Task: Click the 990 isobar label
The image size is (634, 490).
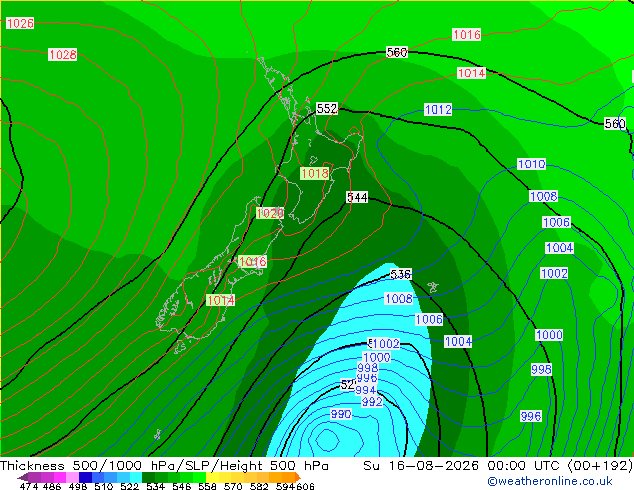Action: (341, 414)
